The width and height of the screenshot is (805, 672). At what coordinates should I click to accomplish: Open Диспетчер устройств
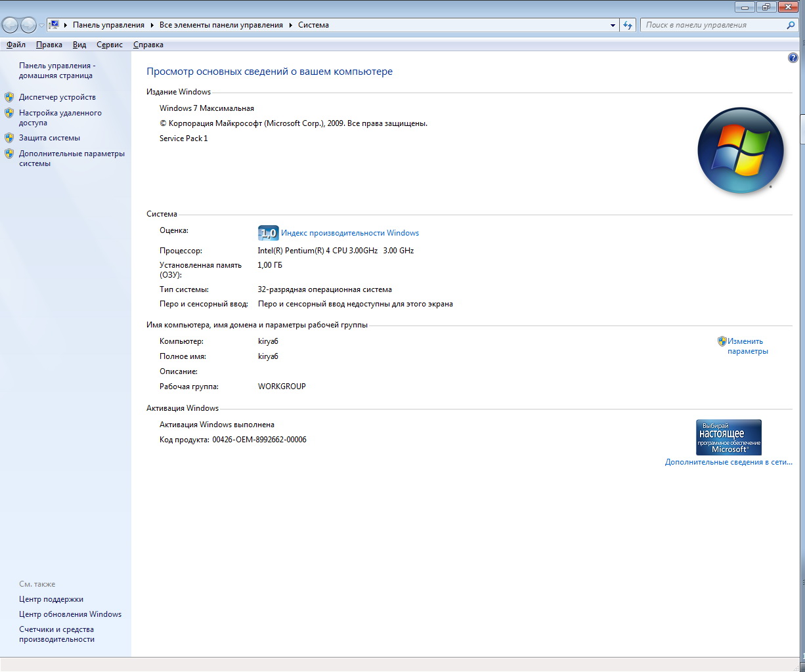57,97
